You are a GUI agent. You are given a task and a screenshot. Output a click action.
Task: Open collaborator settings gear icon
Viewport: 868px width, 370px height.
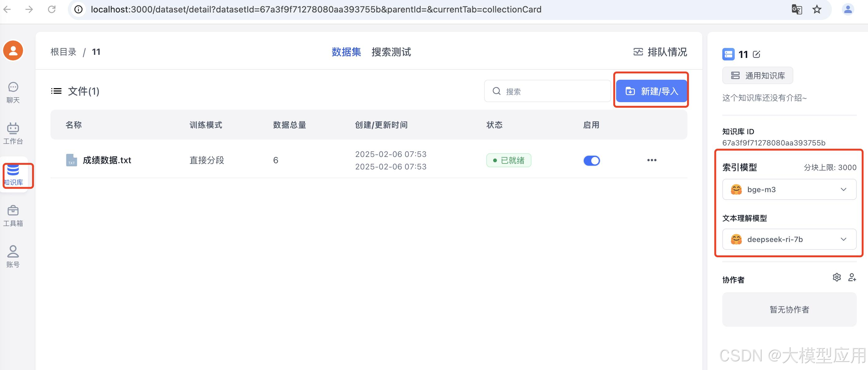coord(837,277)
